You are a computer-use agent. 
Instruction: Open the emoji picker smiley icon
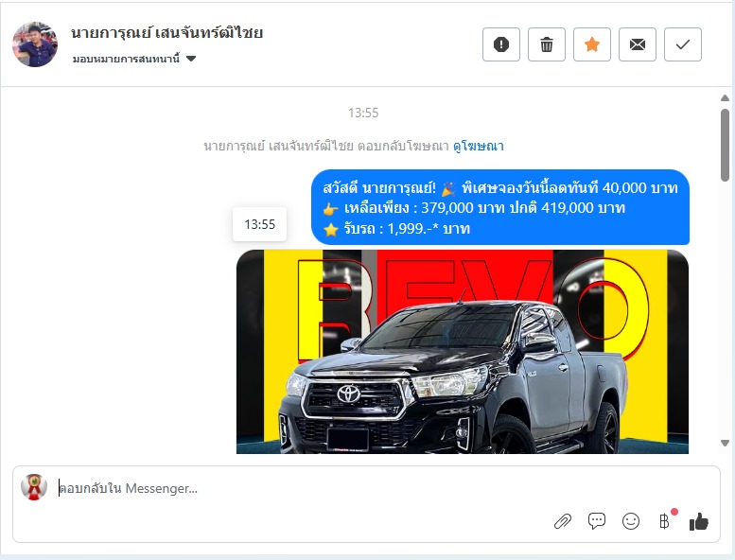pos(631,521)
